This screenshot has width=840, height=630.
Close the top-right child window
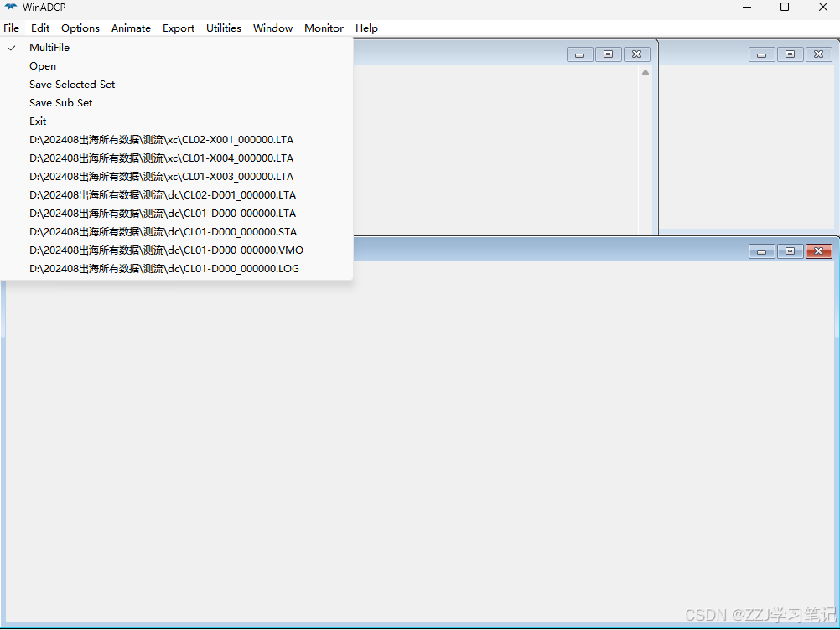[x=818, y=54]
